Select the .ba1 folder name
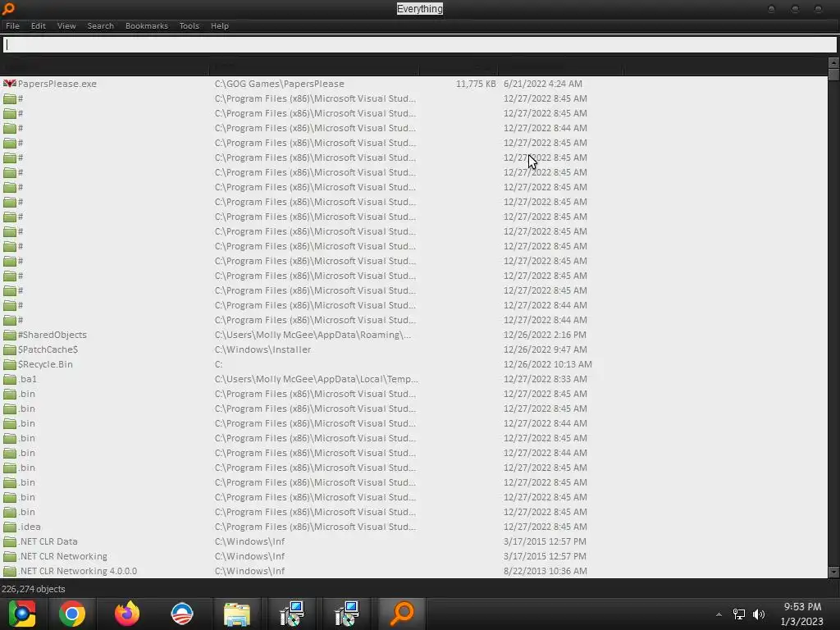Image resolution: width=840 pixels, height=630 pixels. 27,379
